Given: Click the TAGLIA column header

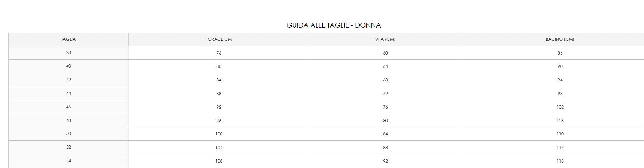Looking at the screenshot, I should (68, 39).
